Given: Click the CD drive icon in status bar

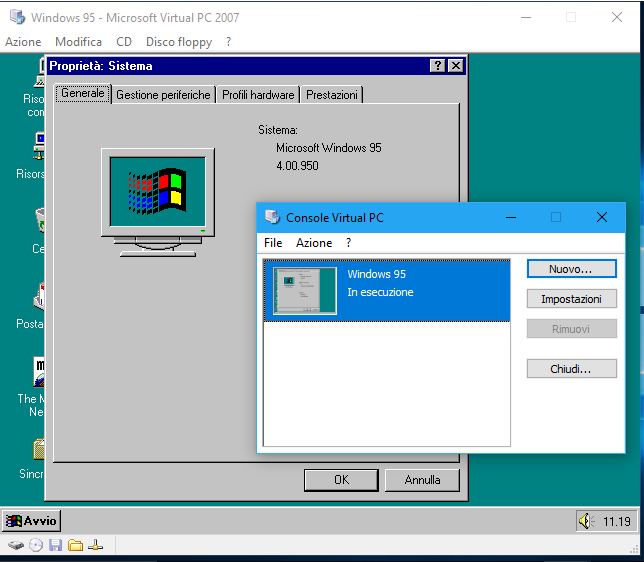Looking at the screenshot, I should tap(36, 546).
